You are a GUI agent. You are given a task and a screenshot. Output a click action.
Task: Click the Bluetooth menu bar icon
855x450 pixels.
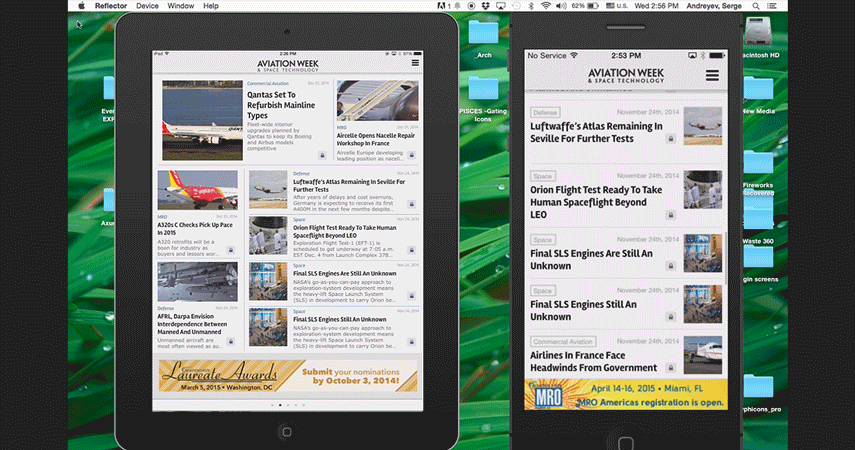click(x=531, y=6)
